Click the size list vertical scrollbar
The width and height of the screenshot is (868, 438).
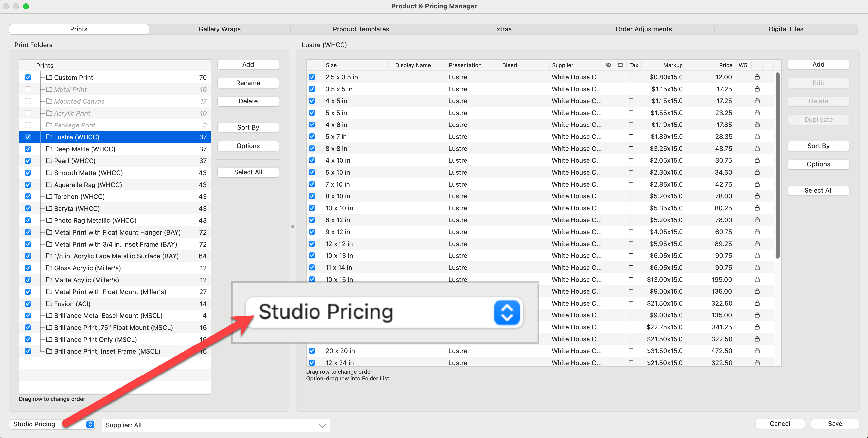point(777,165)
